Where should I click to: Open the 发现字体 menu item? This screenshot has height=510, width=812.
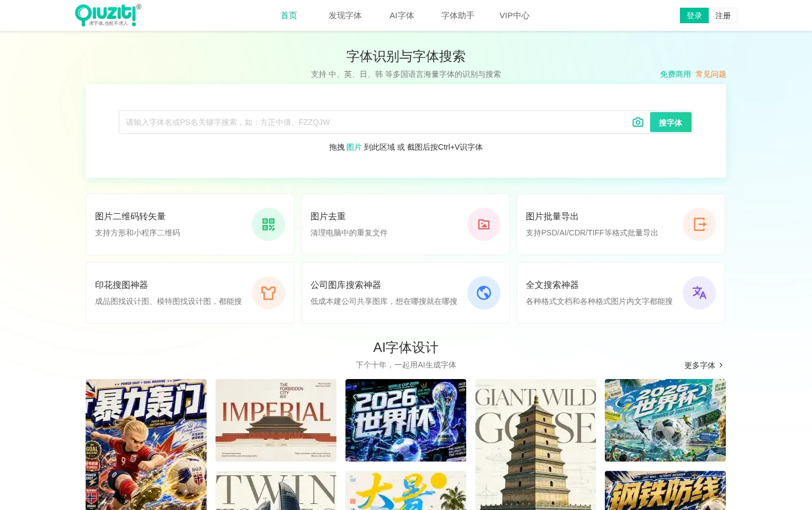[345, 15]
